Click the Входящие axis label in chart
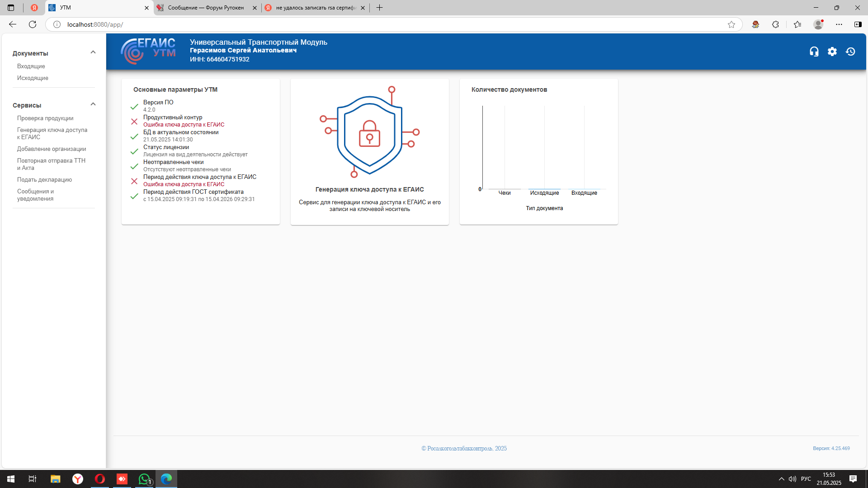This screenshot has width=868, height=488. [584, 193]
